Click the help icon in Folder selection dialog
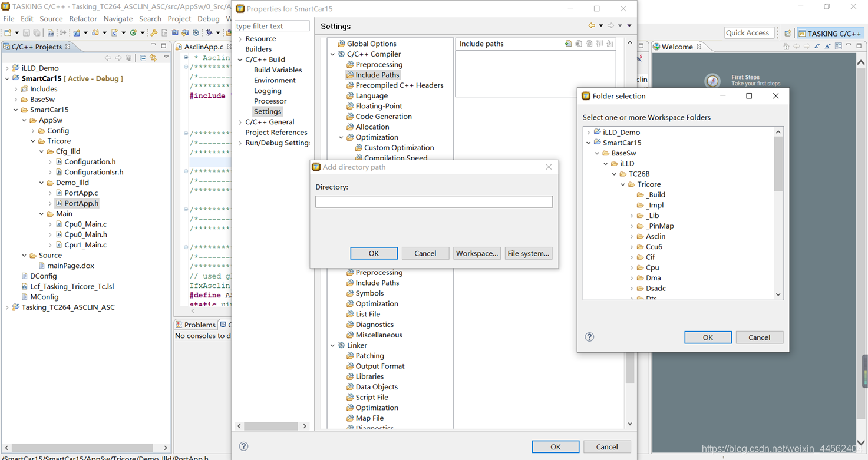Viewport: 868px width, 460px height. (589, 337)
